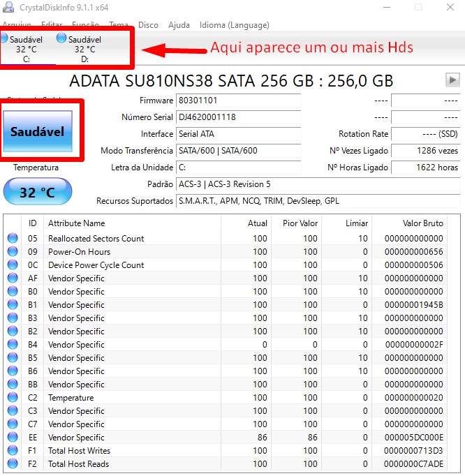Click the Saudável health status button
This screenshot has height=476, width=465.
pos(38,131)
